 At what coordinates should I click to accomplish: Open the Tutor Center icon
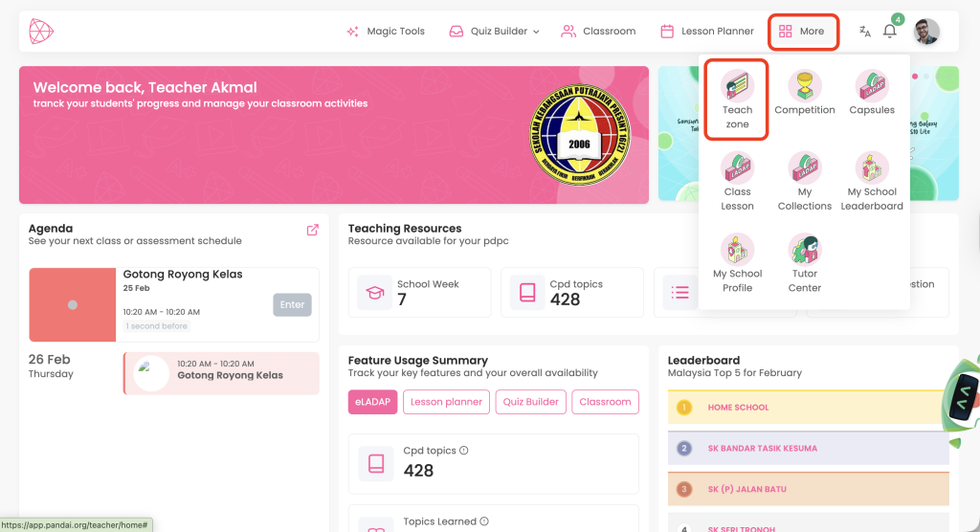804,250
